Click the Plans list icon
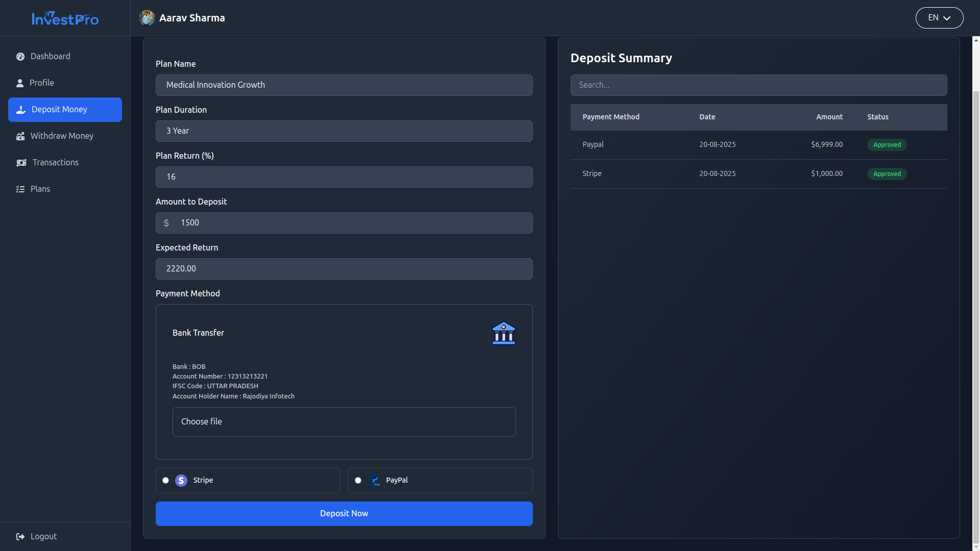The width and height of the screenshot is (980, 551). click(20, 189)
